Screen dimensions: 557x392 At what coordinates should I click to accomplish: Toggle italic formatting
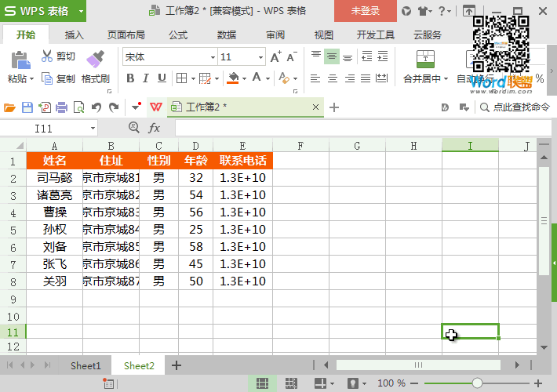(146, 78)
